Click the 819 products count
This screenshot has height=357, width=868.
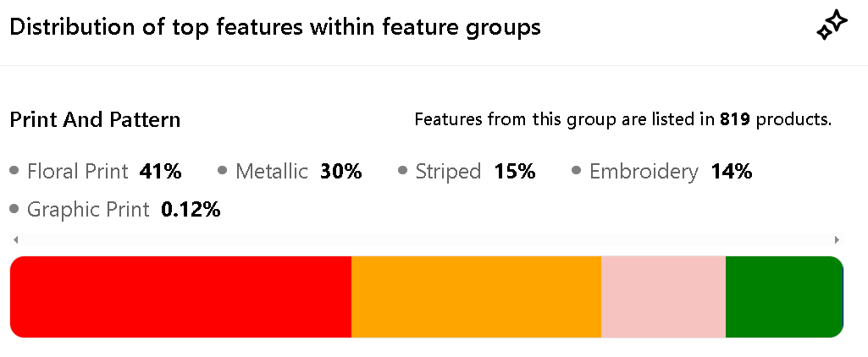[735, 119]
